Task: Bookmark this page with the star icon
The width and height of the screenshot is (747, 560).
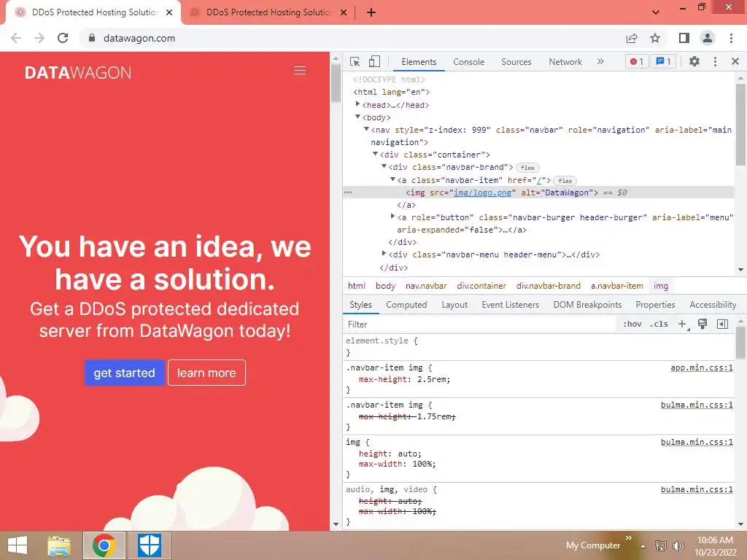Action: tap(655, 38)
